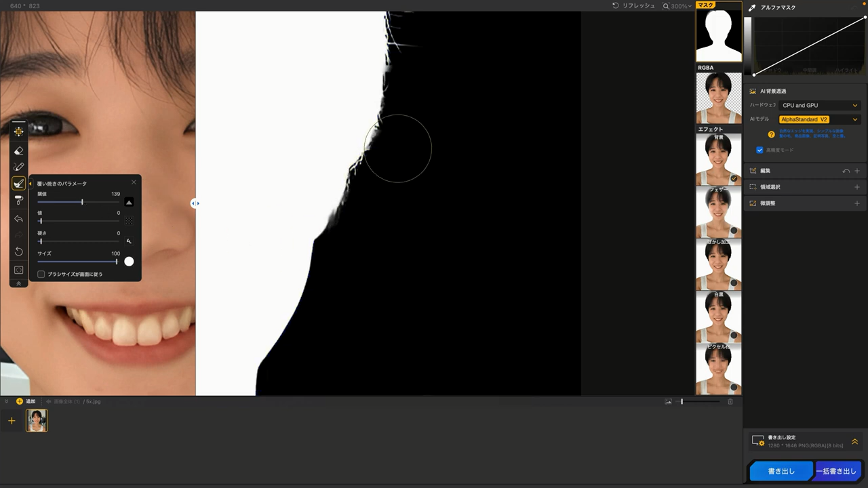868x488 pixels.
Task: Close the 覆い焼きのパラメータ panel
Action: 134,182
